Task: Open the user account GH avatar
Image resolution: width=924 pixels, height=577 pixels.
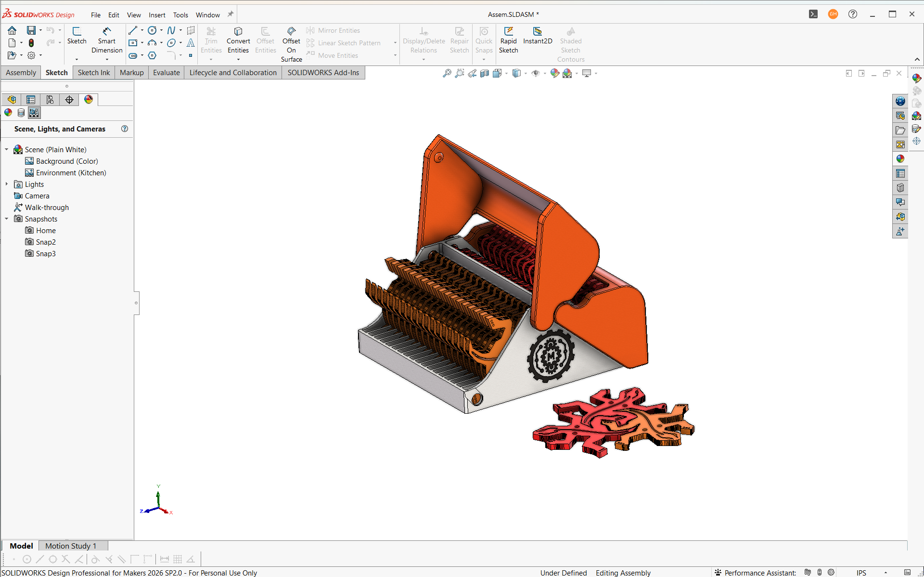Action: point(833,14)
